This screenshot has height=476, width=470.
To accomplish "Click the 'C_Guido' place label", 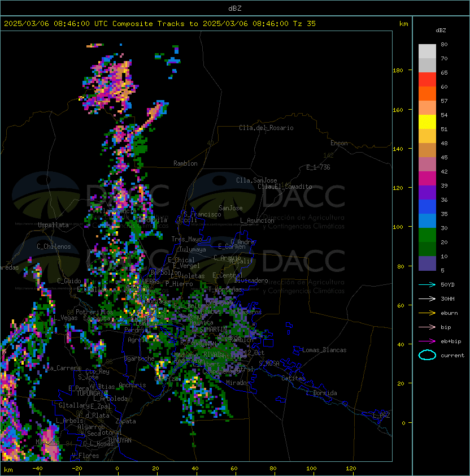I will click(69, 281).
